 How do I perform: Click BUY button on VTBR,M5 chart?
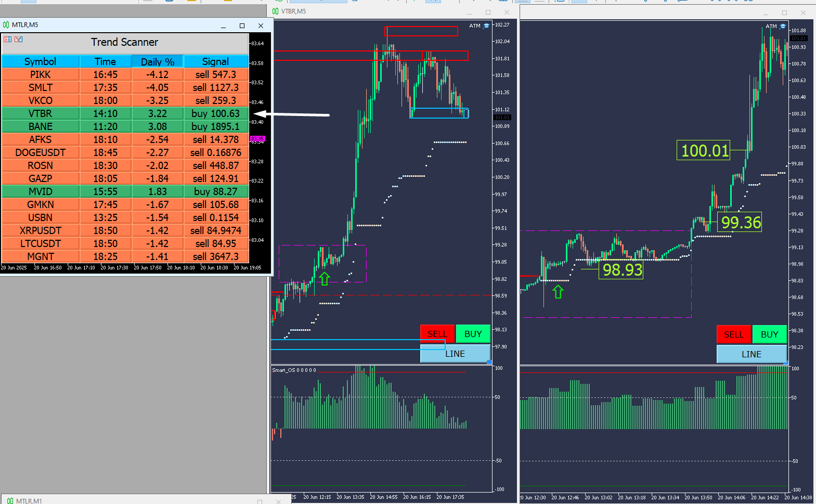473,334
